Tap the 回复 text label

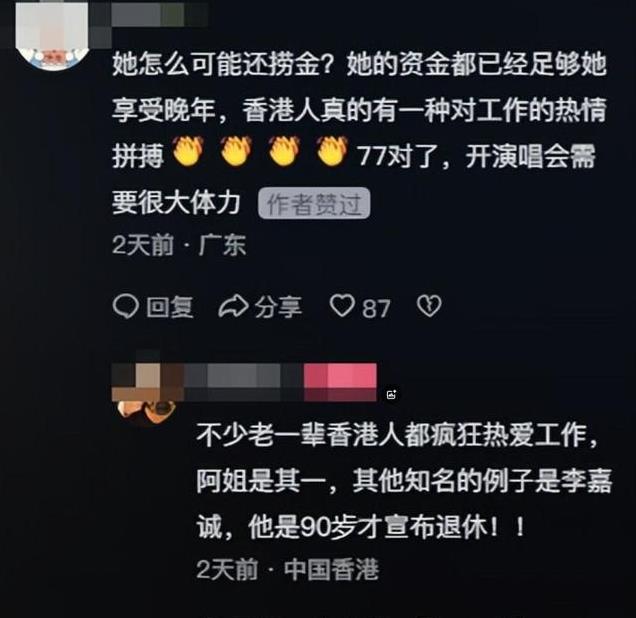click(170, 307)
